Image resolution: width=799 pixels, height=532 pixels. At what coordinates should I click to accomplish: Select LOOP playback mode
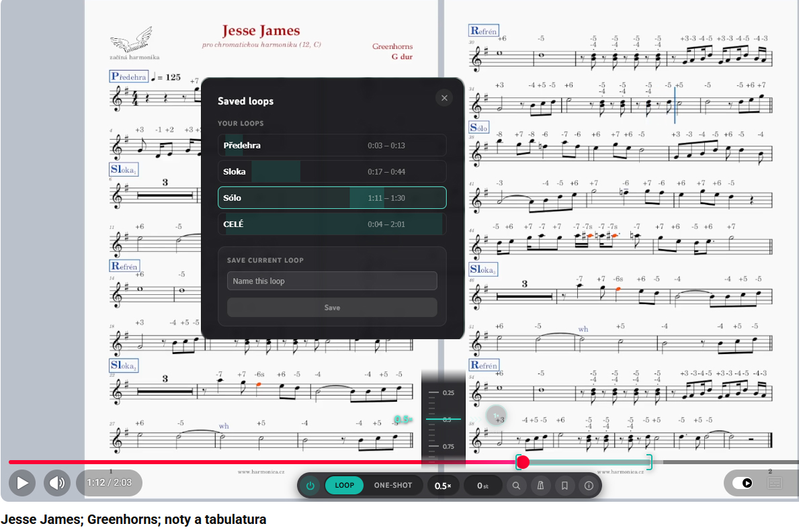(344, 486)
